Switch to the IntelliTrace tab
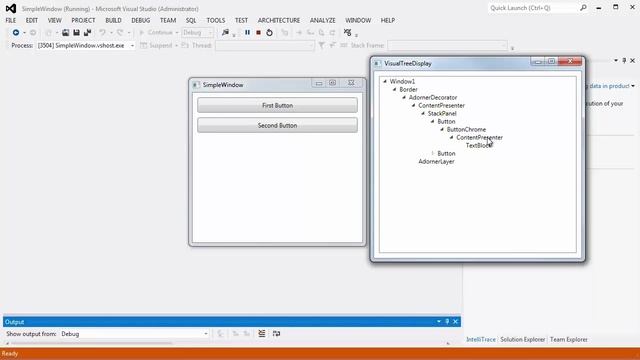Image resolution: width=640 pixels, height=360 pixels. [481, 340]
